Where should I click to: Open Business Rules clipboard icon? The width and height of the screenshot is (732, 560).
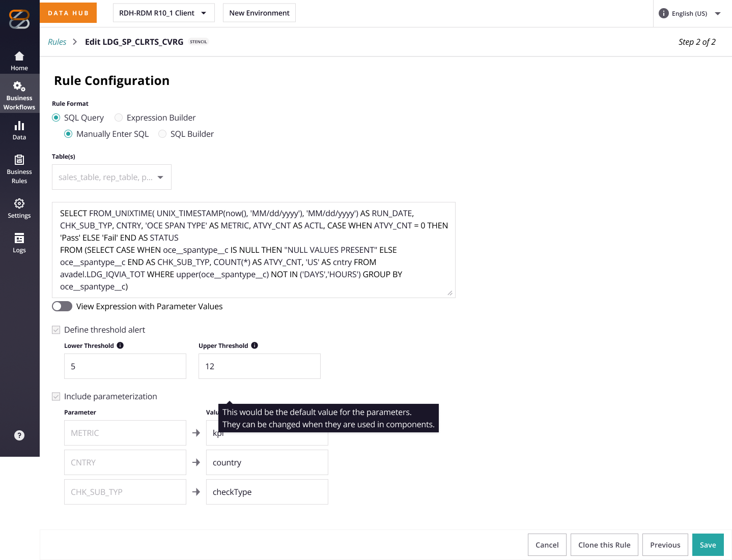coord(19,160)
